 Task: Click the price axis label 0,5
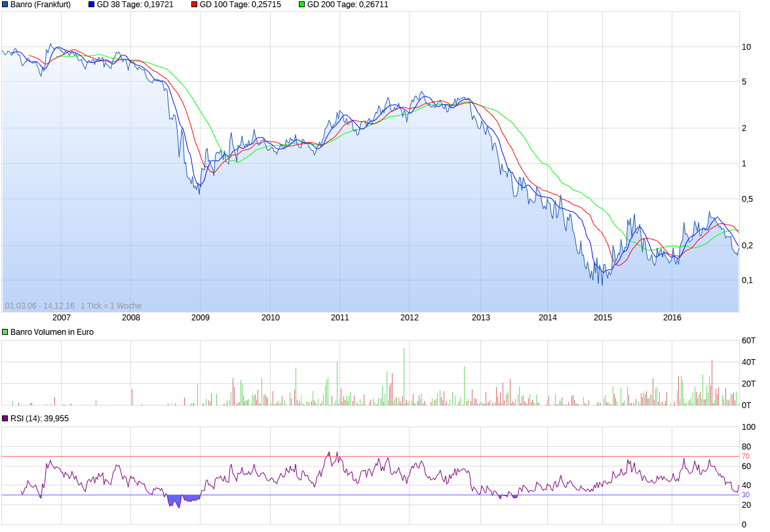(x=748, y=199)
